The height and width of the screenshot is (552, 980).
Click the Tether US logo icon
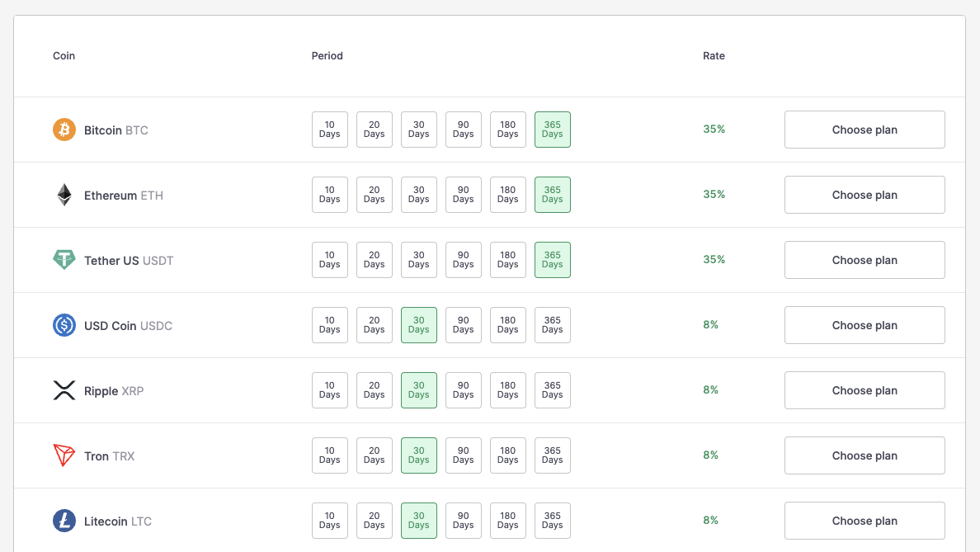pos(64,260)
